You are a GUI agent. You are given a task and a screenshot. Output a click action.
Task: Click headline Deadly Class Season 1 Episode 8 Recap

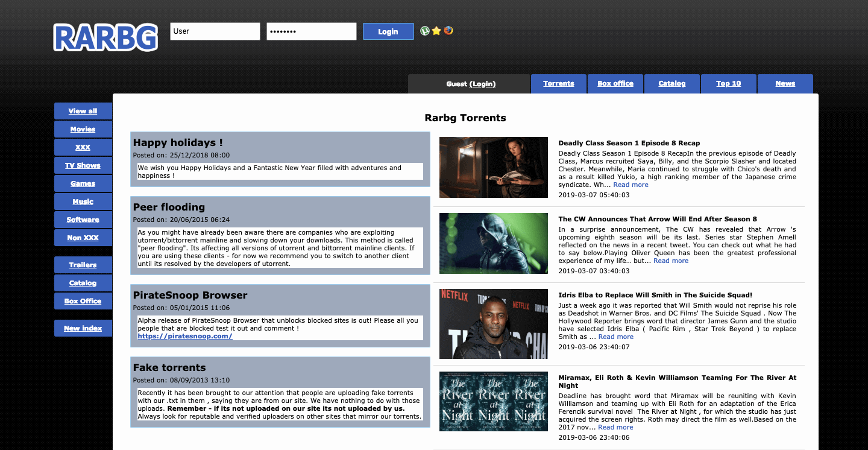[629, 143]
